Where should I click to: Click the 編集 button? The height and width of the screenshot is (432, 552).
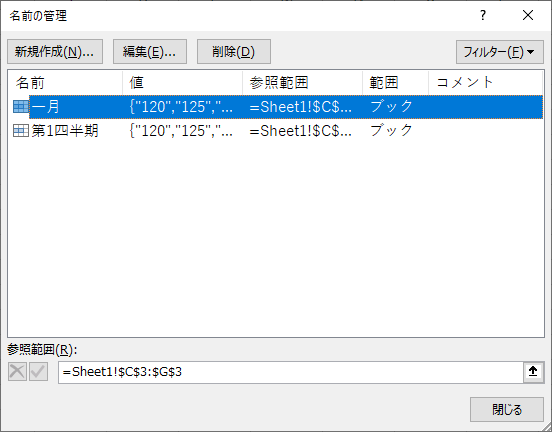pos(150,52)
